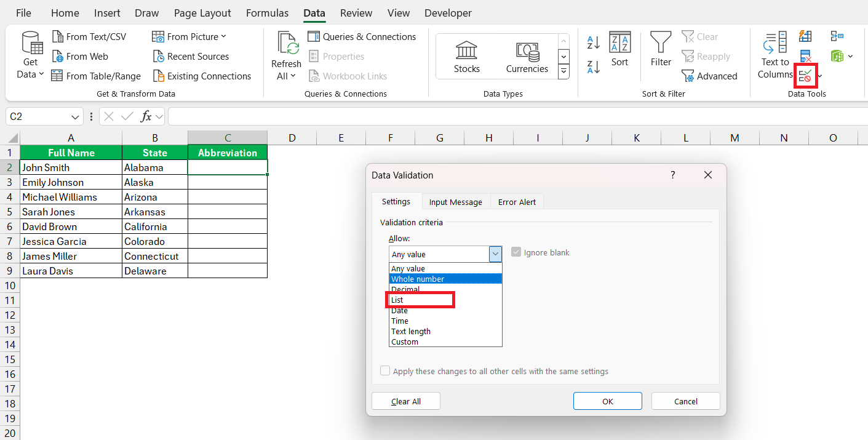Open Existing Connections
The height and width of the screenshot is (440, 868).
pos(202,76)
